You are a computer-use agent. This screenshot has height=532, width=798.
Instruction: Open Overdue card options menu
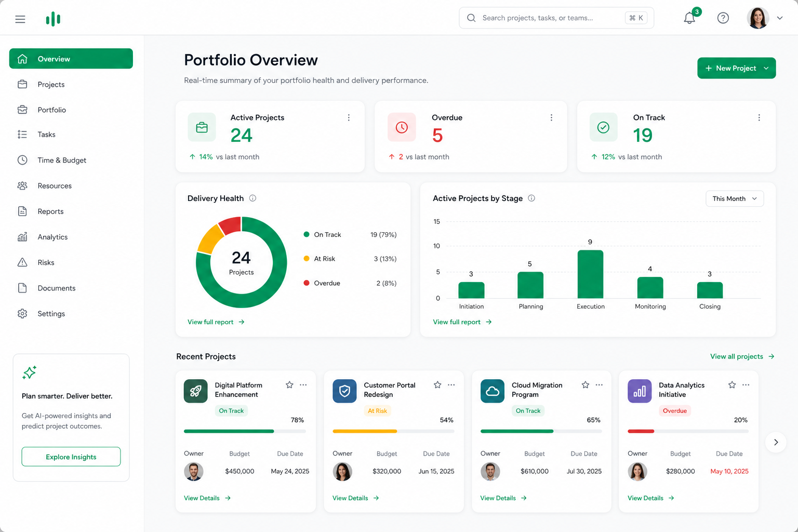(551, 118)
